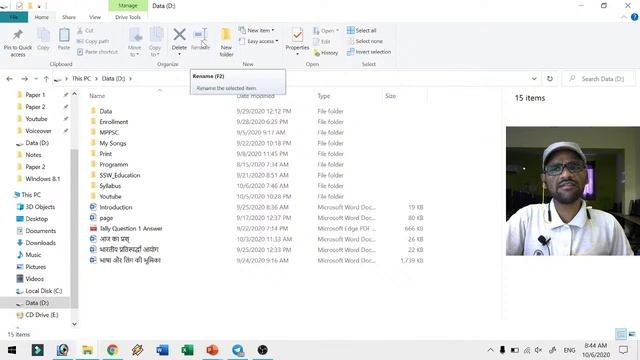640x360 pixels.
Task: Select the SSW_Education folder
Action: tap(120, 175)
